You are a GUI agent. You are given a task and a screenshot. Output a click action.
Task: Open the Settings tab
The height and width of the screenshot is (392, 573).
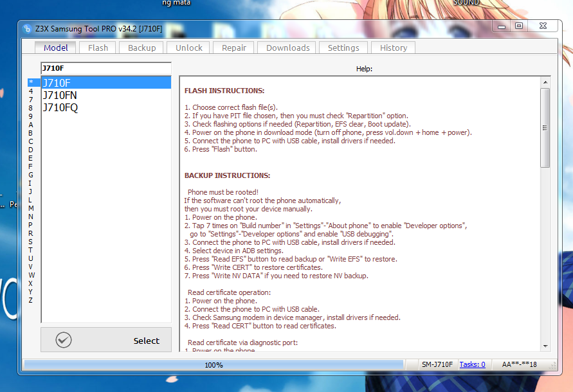point(343,48)
